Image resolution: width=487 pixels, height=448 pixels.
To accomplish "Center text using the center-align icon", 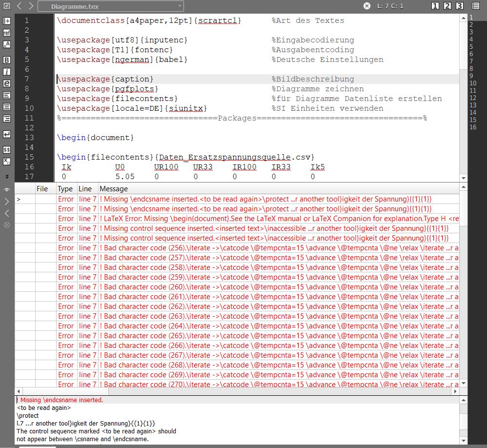I will pyautogui.click(x=7, y=107).
